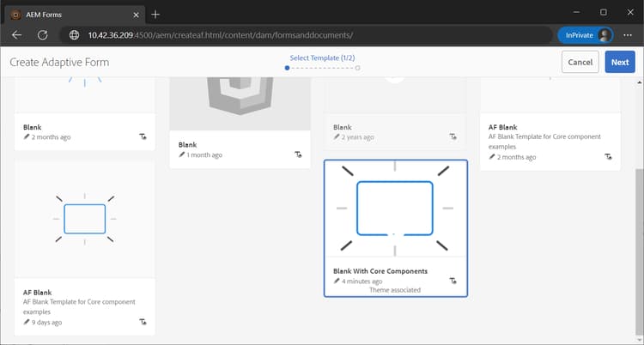Open a new browser tab
This screenshot has width=644, height=345.
point(155,15)
